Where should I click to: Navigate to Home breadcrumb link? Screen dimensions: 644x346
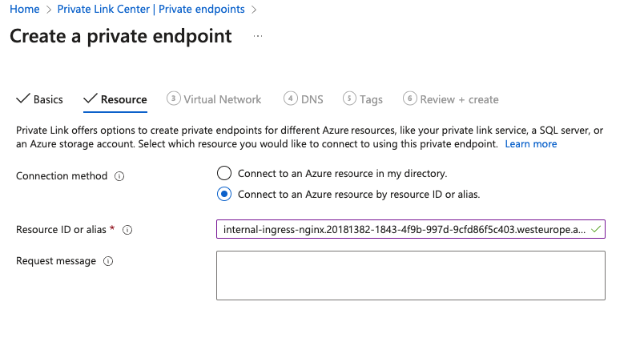click(x=24, y=9)
